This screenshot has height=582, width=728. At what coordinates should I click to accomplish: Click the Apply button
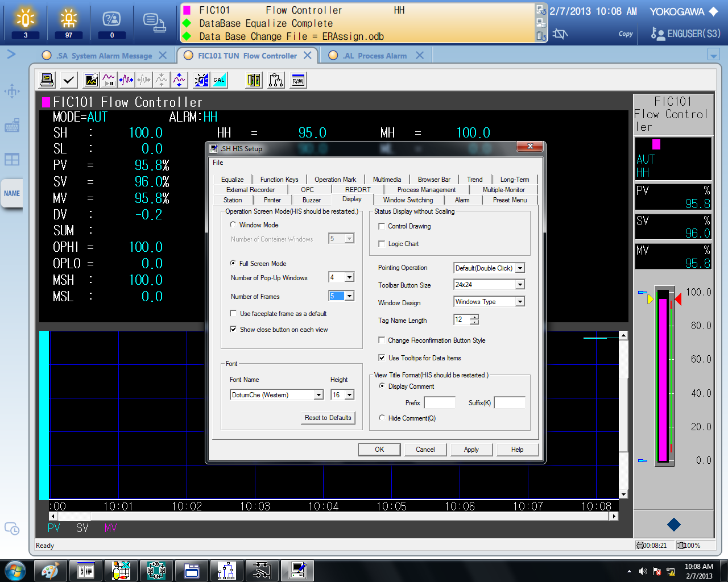[471, 450]
